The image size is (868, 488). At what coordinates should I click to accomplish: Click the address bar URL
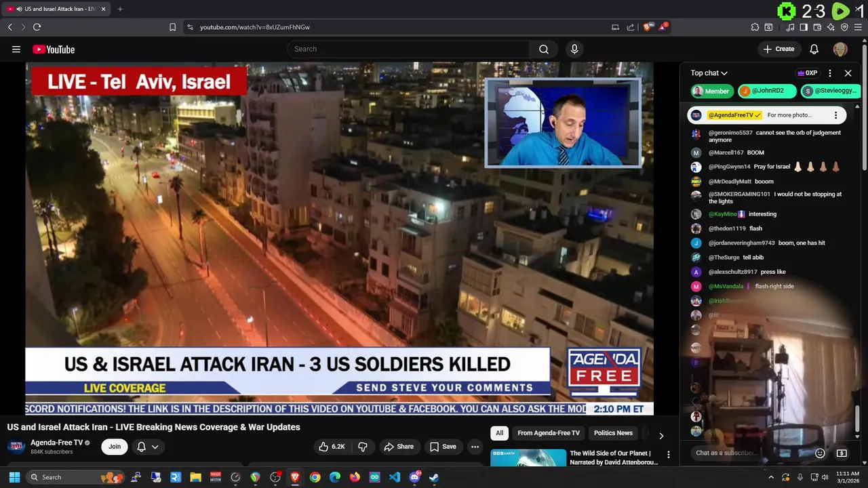coord(255,27)
